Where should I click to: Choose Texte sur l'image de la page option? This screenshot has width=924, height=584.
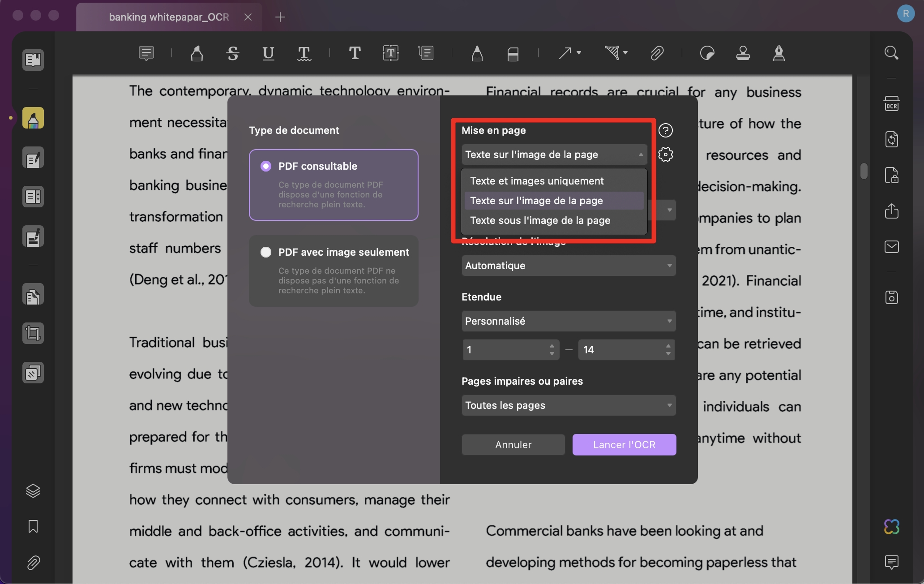click(554, 201)
